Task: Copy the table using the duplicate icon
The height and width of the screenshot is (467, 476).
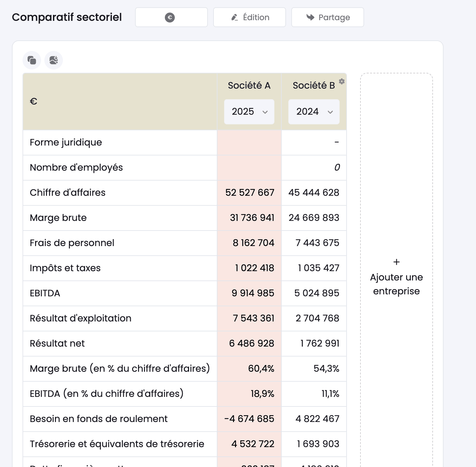Action: click(32, 60)
